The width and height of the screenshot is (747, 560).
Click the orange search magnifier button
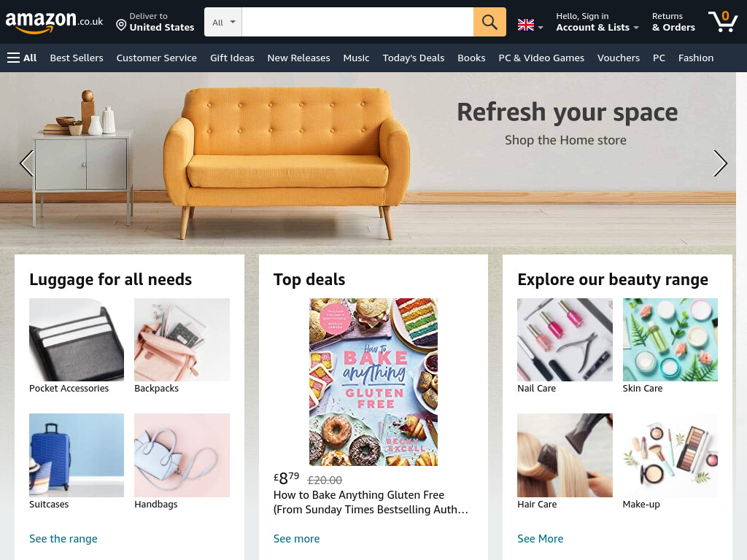pos(489,22)
